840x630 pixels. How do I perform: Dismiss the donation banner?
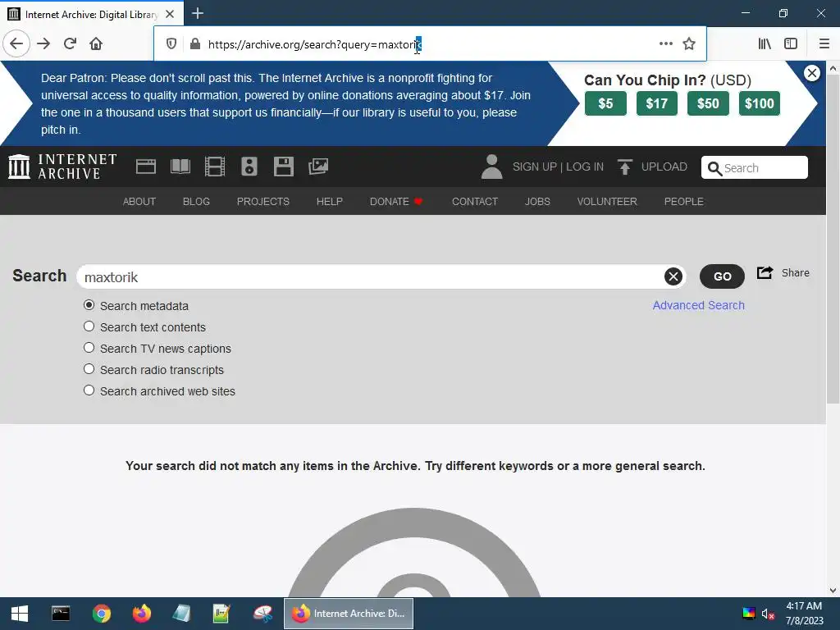click(812, 73)
